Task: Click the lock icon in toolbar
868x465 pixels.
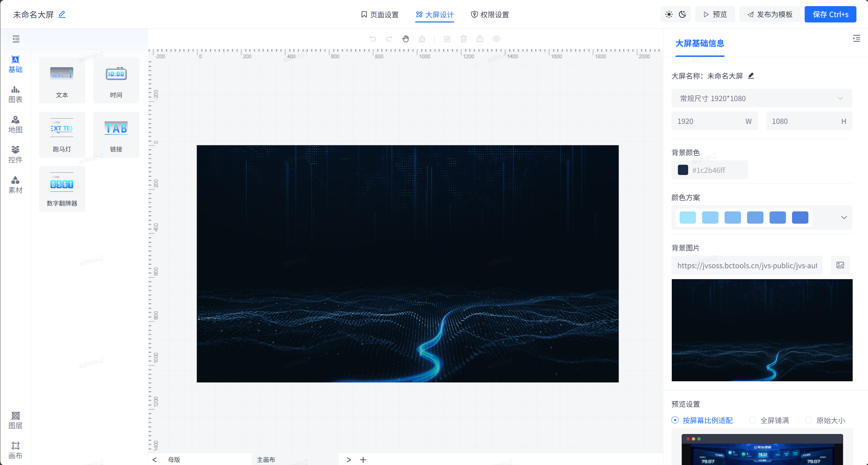Action: pyautogui.click(x=480, y=39)
